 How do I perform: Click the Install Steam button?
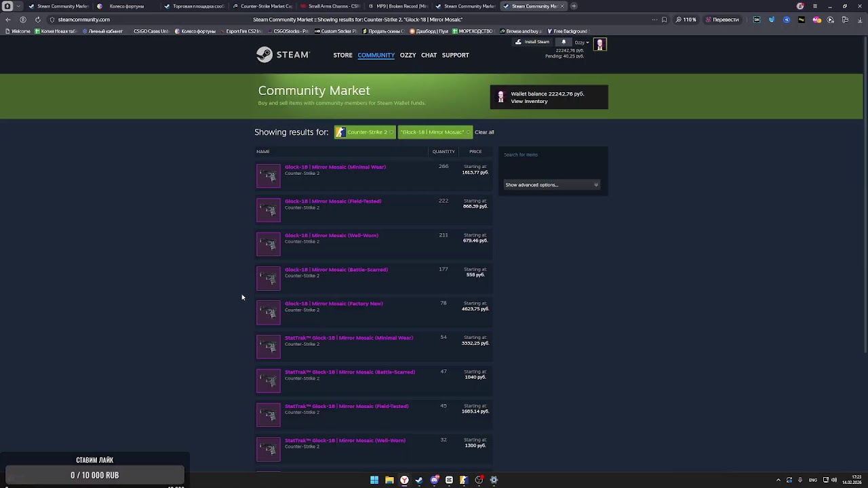click(532, 42)
